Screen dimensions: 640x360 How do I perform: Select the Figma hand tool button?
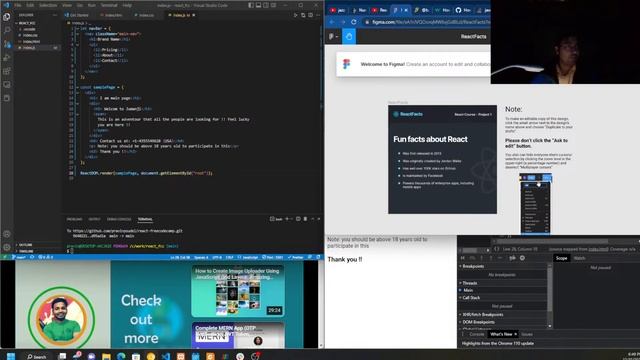[349, 36]
